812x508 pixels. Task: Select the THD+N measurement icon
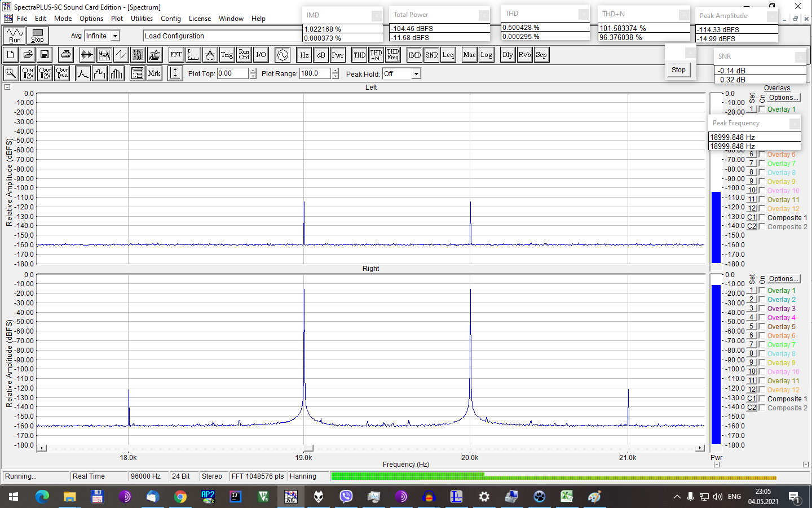(376, 55)
